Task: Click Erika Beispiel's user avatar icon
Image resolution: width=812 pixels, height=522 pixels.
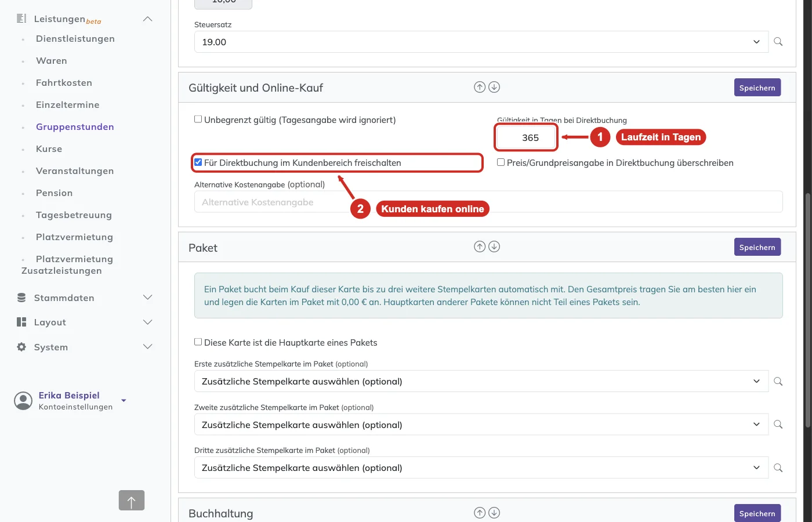Action: [23, 401]
